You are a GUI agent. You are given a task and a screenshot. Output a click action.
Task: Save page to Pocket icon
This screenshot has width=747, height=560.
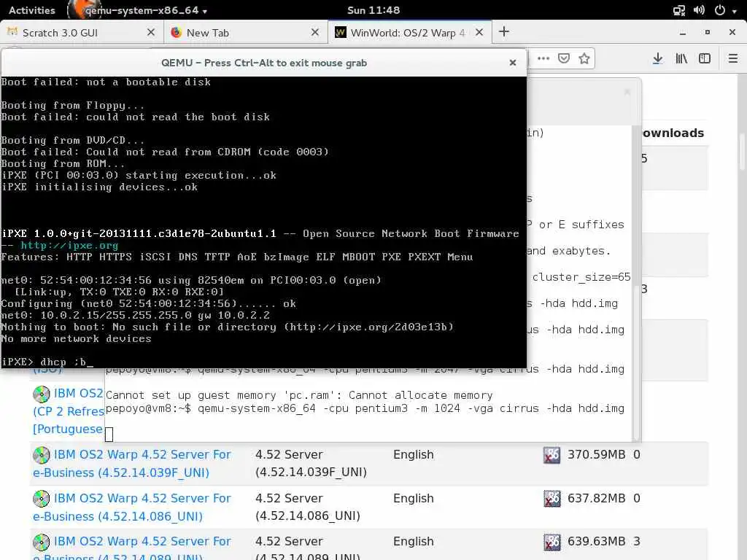564,58
